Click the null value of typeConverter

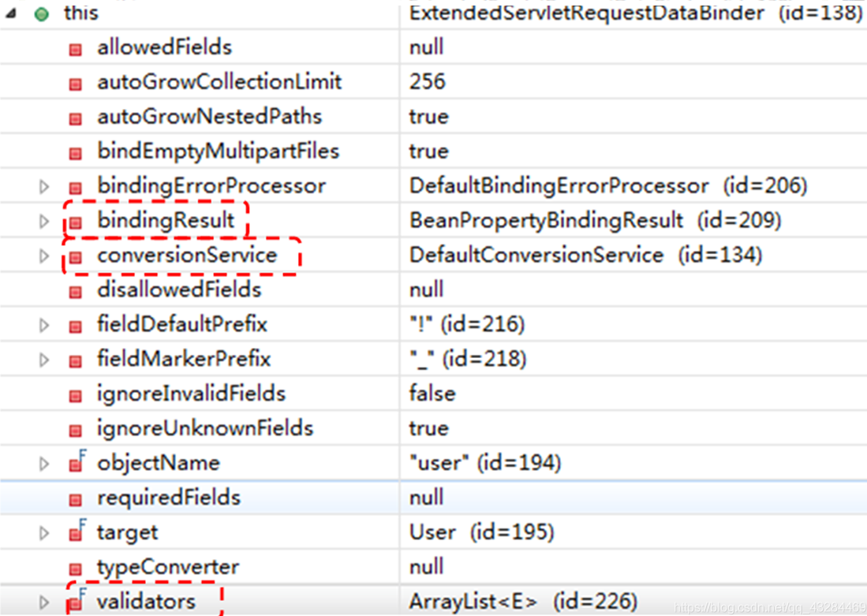point(426,567)
